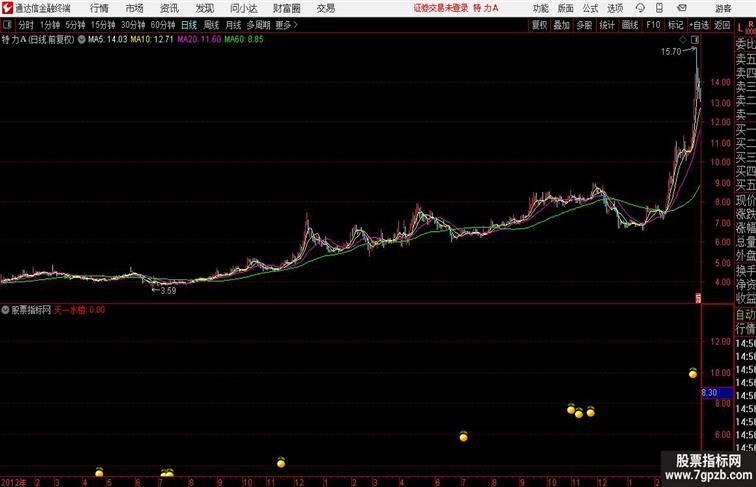Click the signal marker above month 5 in 2012

[x=99, y=472]
